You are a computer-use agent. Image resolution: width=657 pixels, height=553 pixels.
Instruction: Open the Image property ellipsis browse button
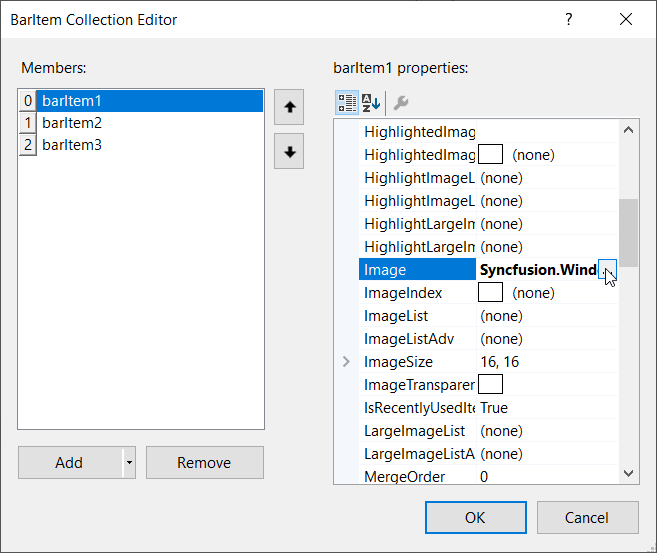point(607,270)
